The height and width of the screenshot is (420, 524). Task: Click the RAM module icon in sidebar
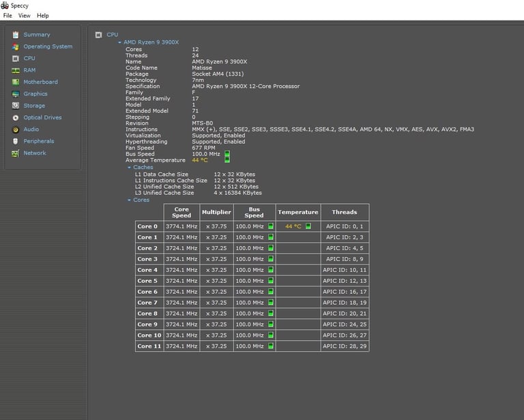pyautogui.click(x=16, y=70)
